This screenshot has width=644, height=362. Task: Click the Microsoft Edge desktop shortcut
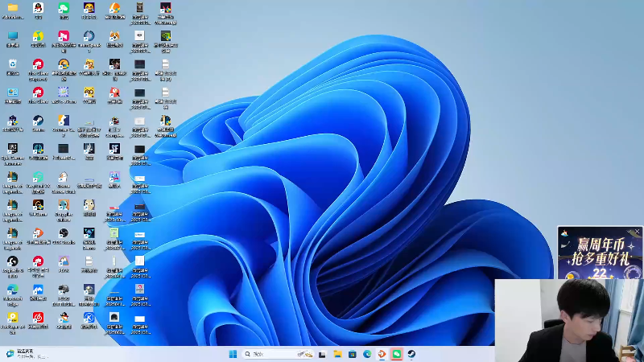click(13, 290)
